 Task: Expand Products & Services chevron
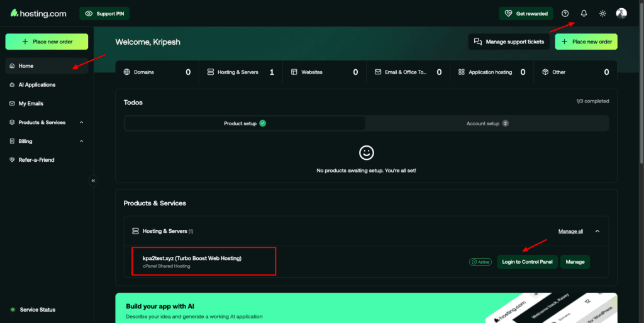point(81,122)
